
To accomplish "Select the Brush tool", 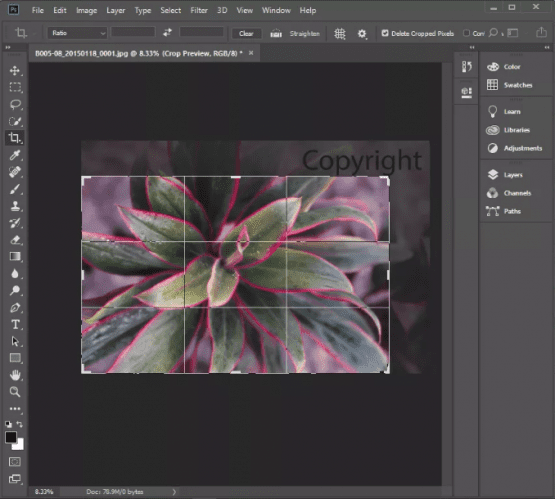I will [x=15, y=189].
